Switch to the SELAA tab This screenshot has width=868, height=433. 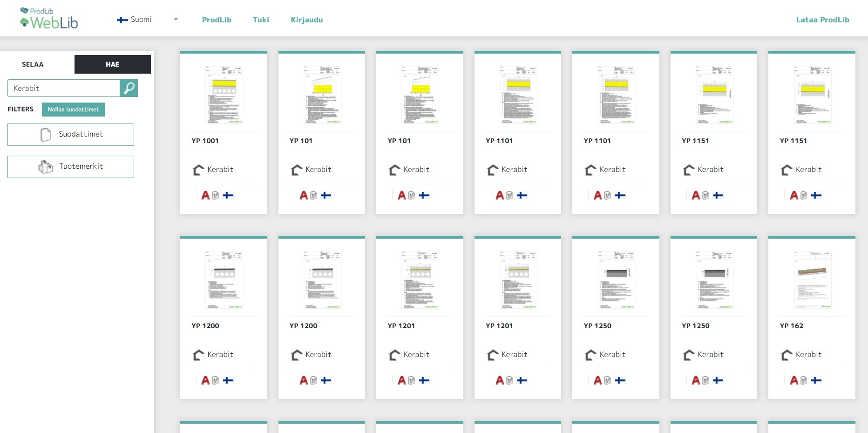[x=33, y=64]
